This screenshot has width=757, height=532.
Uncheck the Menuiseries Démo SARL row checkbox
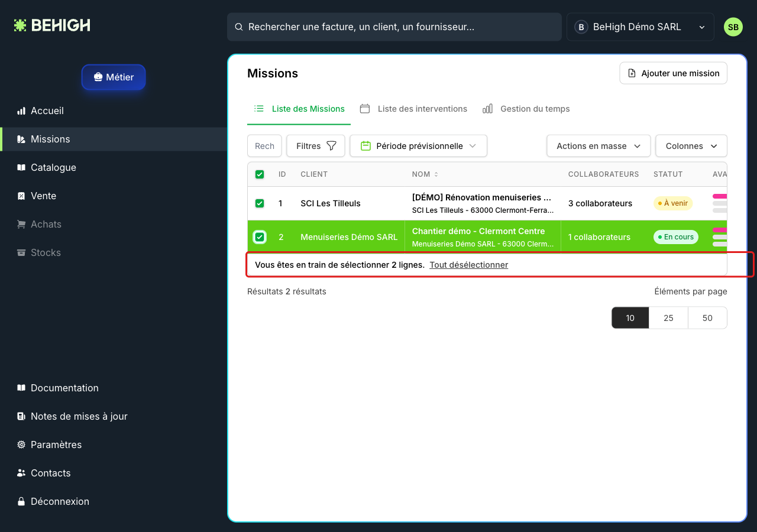tap(260, 237)
